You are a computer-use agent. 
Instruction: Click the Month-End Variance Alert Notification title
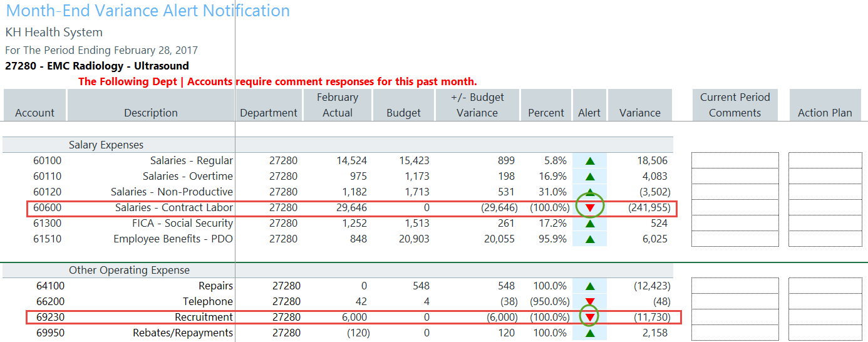(x=148, y=11)
